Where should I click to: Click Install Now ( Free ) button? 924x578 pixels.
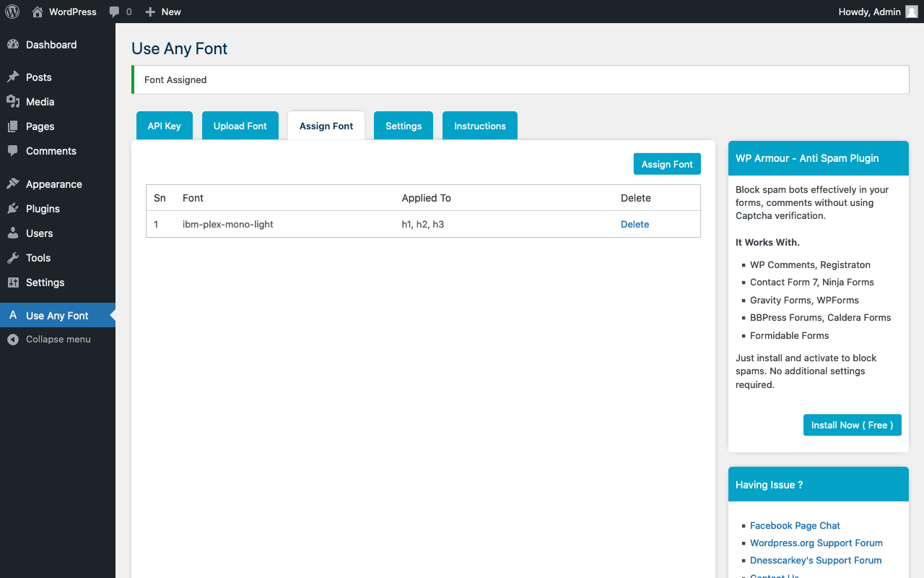(853, 425)
